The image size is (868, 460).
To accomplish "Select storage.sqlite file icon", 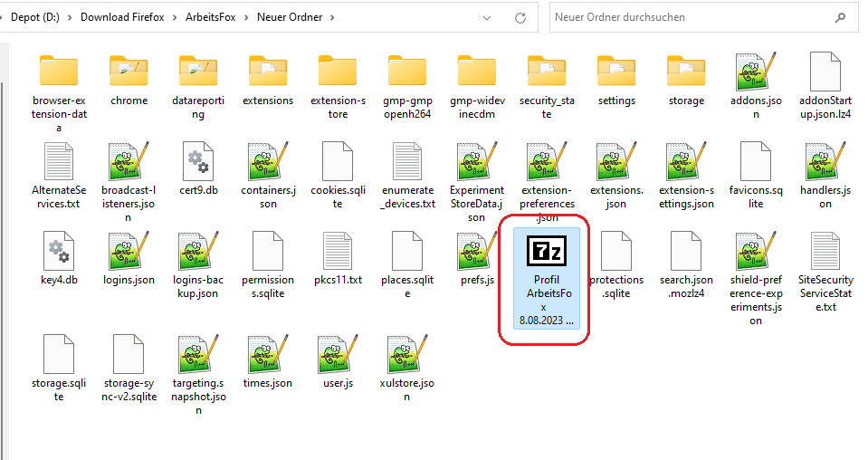I will click(x=59, y=354).
